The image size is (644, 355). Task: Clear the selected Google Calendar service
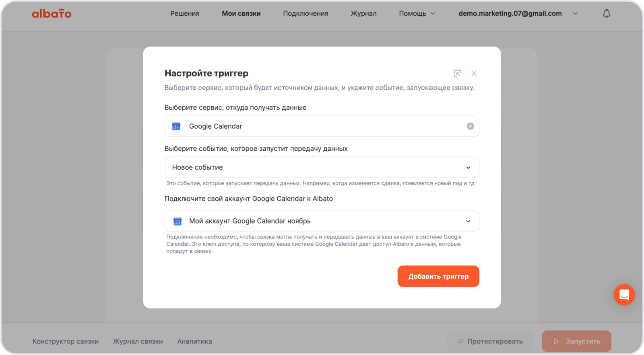click(470, 126)
